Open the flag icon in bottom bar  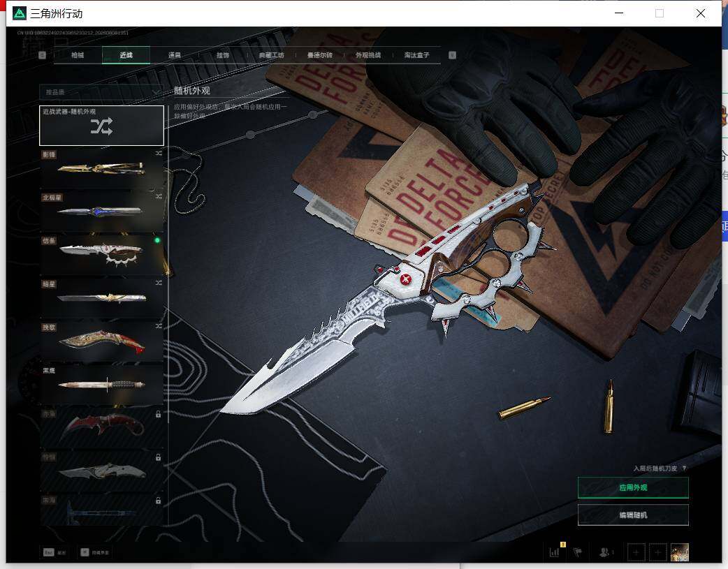[578, 552]
